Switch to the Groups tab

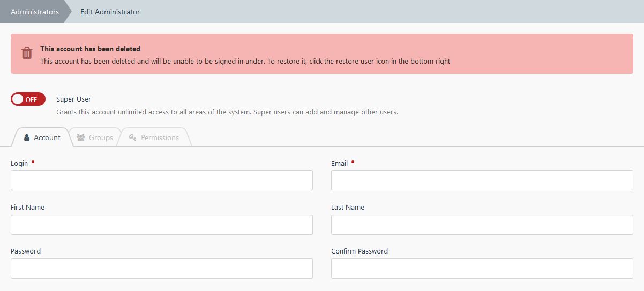pyautogui.click(x=95, y=137)
